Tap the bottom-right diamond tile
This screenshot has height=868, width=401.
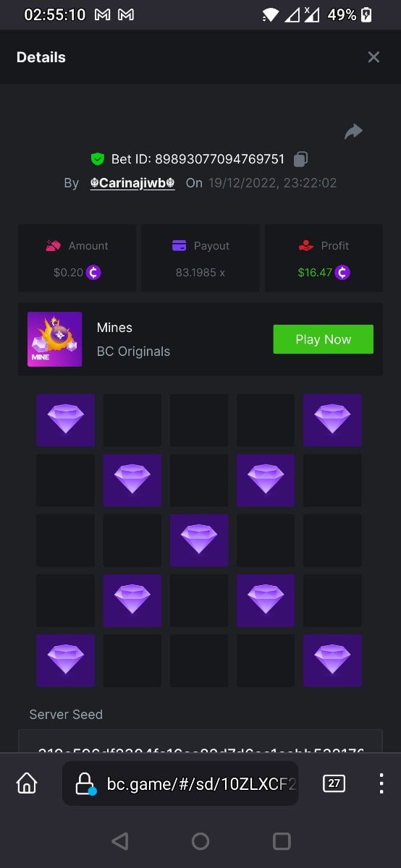pos(332,660)
